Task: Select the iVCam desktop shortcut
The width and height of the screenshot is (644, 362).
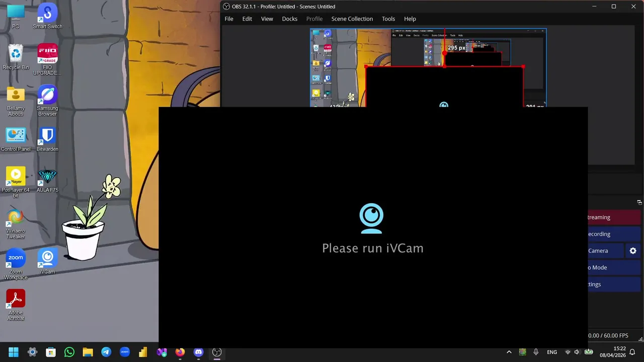Action: pyautogui.click(x=47, y=261)
